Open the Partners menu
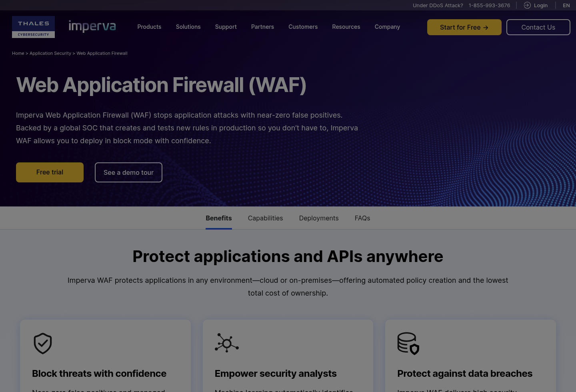 tap(262, 27)
